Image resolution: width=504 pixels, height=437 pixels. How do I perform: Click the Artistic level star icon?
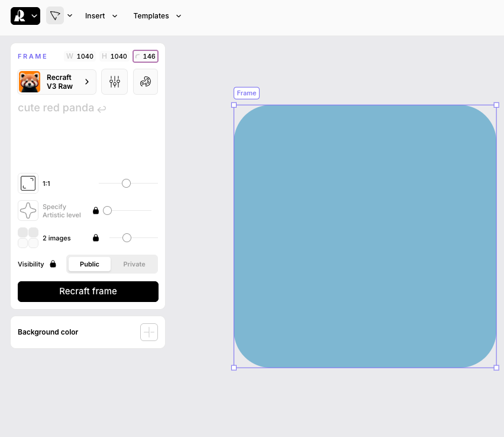tap(28, 211)
